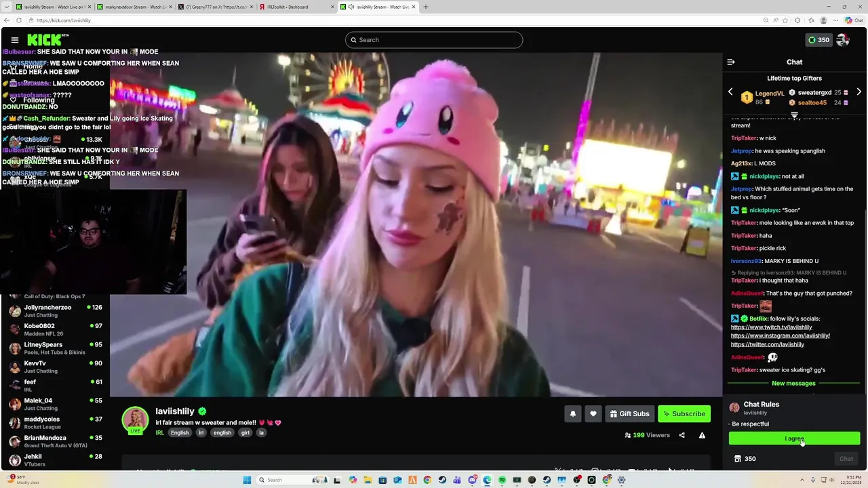868x488 pixels.
Task: Click the IRL category link
Action: [160, 432]
